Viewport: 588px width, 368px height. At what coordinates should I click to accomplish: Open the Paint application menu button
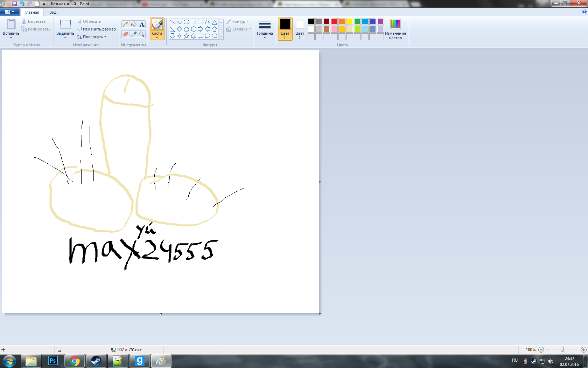[10, 12]
